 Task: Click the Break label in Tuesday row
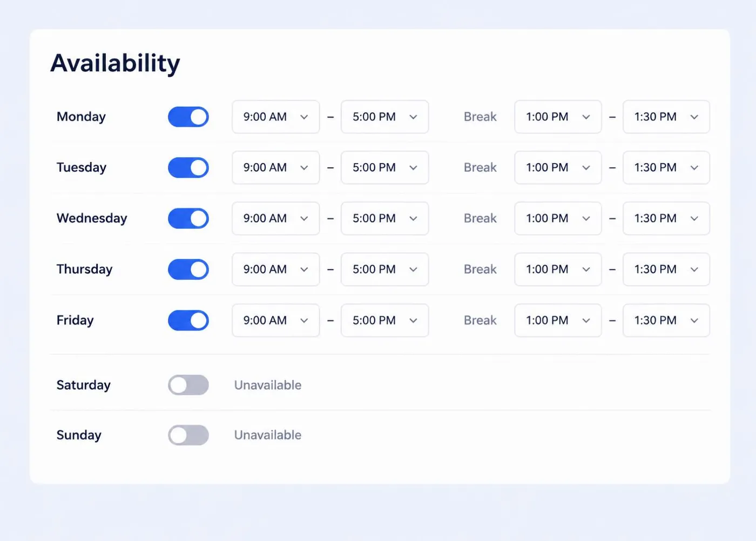tap(480, 167)
